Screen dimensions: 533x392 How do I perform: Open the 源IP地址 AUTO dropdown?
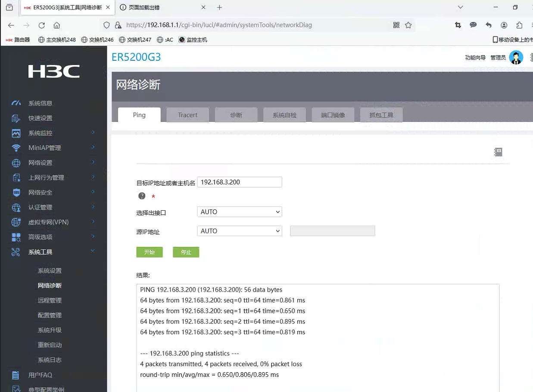240,231
